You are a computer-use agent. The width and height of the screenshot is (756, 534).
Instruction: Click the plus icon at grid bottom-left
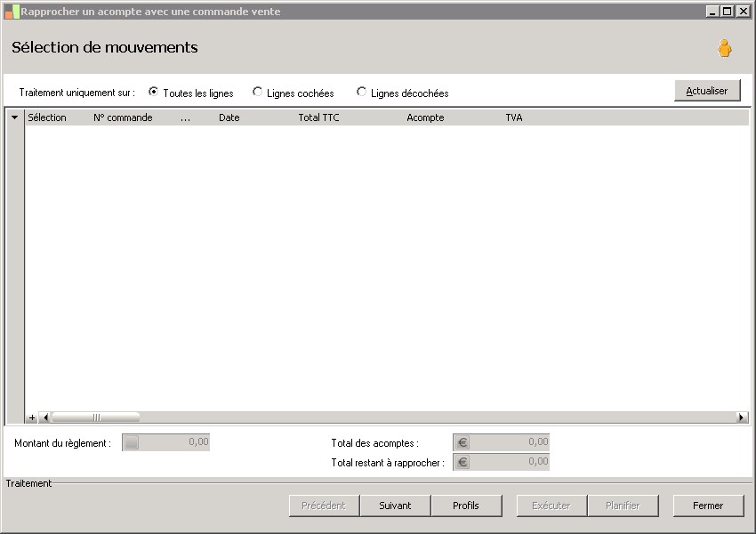pos(32,417)
